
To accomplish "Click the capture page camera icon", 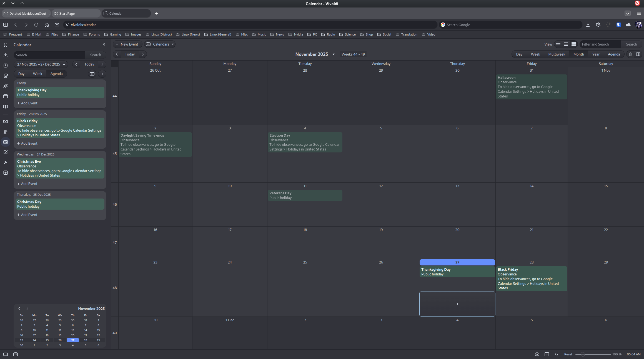I will tap(537, 354).
